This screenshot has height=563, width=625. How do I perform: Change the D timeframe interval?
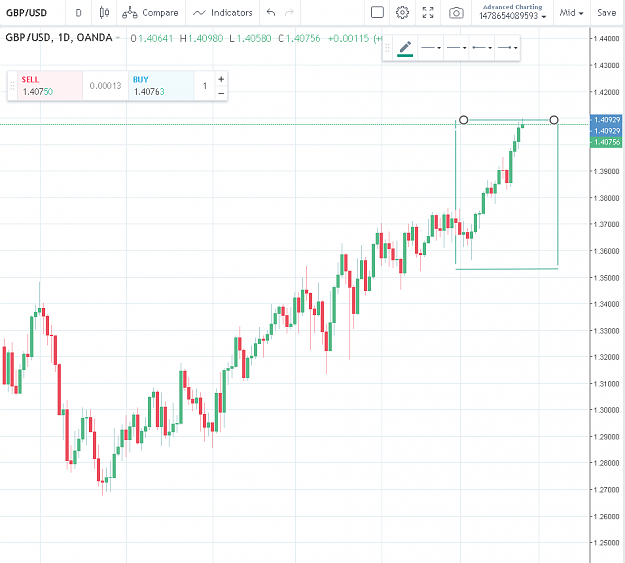pyautogui.click(x=79, y=13)
